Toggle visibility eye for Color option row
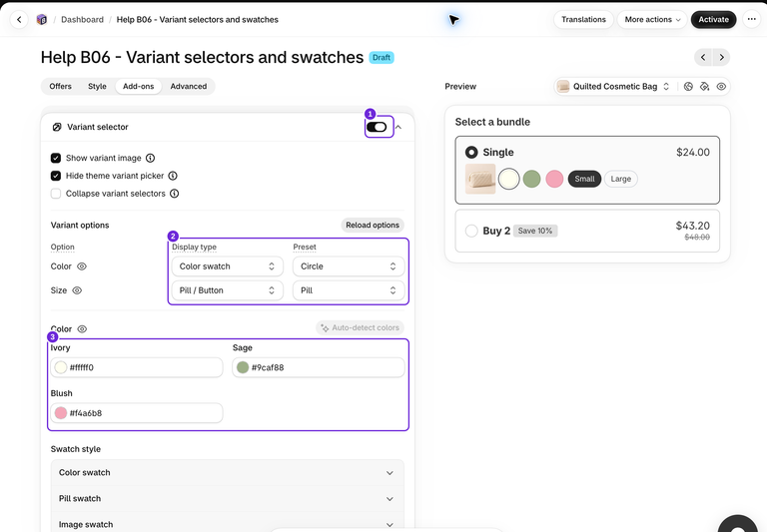 point(82,266)
